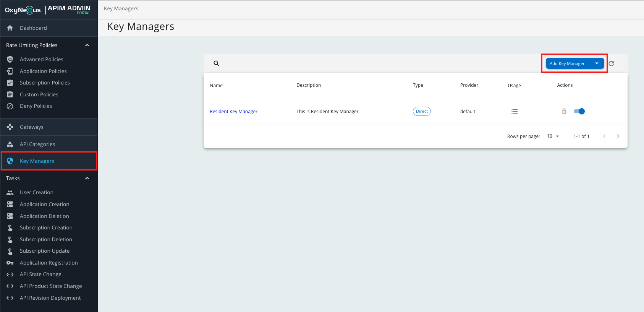The width and height of the screenshot is (644, 312).
Task: Open the Add Key Manager dropdown arrow
Action: coord(597,63)
